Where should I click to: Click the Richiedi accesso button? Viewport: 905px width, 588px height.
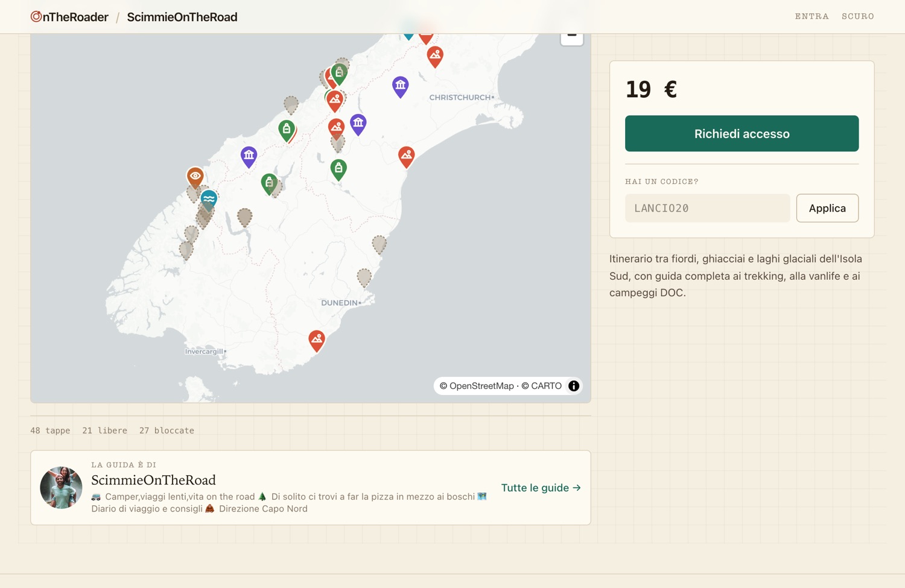pyautogui.click(x=741, y=133)
